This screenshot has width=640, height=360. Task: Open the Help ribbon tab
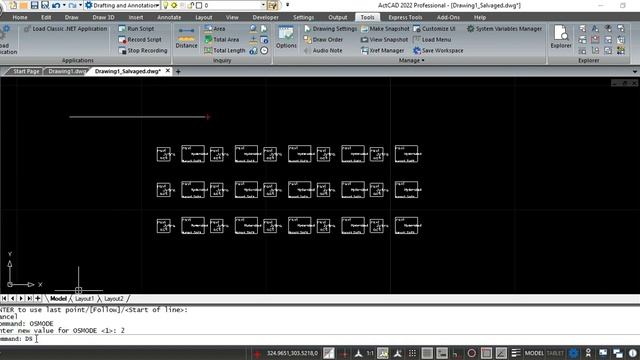click(x=480, y=17)
